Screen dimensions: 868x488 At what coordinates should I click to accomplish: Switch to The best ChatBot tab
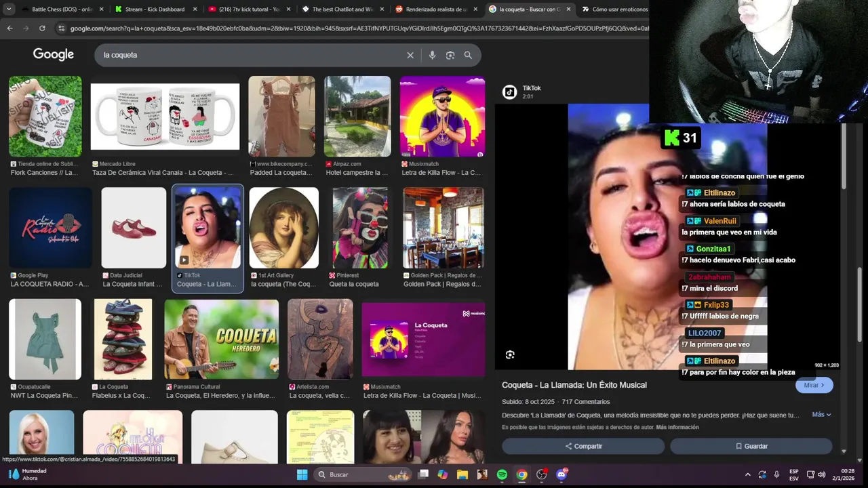[x=342, y=9]
